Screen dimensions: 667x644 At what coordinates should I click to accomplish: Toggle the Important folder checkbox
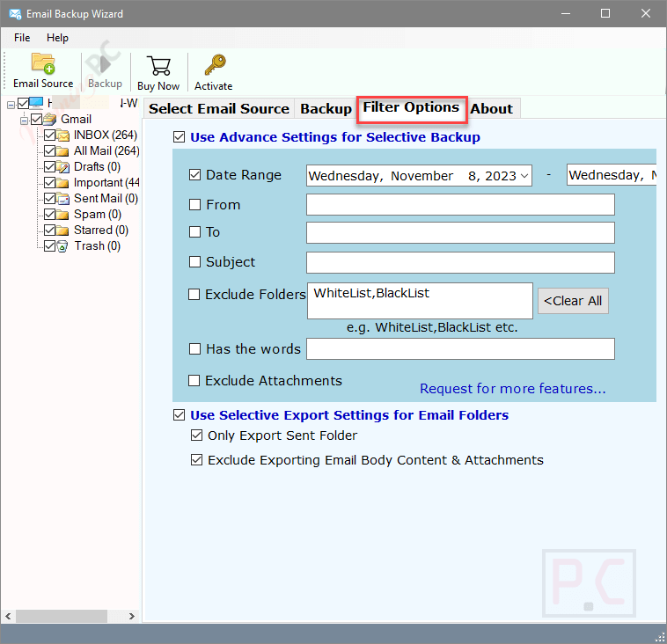point(50,183)
